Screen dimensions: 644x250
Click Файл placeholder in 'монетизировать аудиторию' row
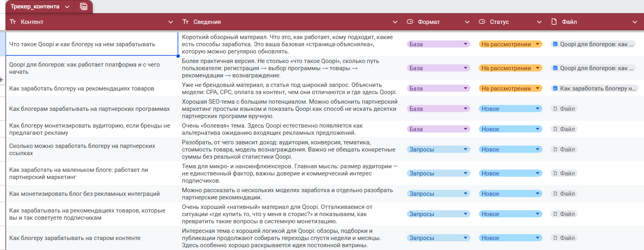click(564, 129)
